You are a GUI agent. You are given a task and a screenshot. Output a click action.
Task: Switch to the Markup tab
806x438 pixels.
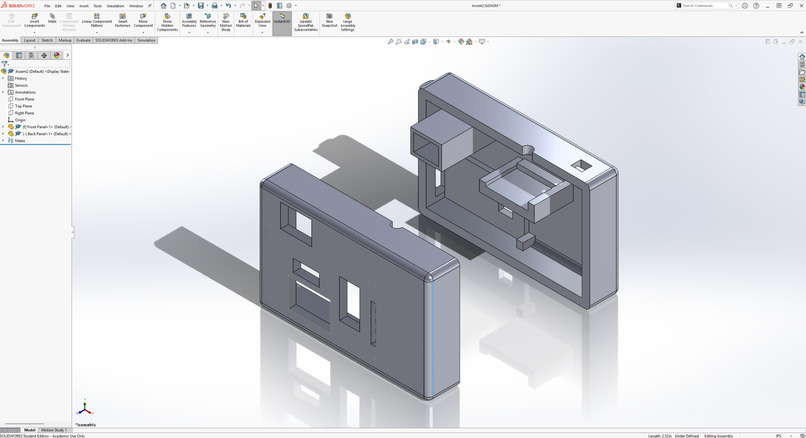click(65, 40)
